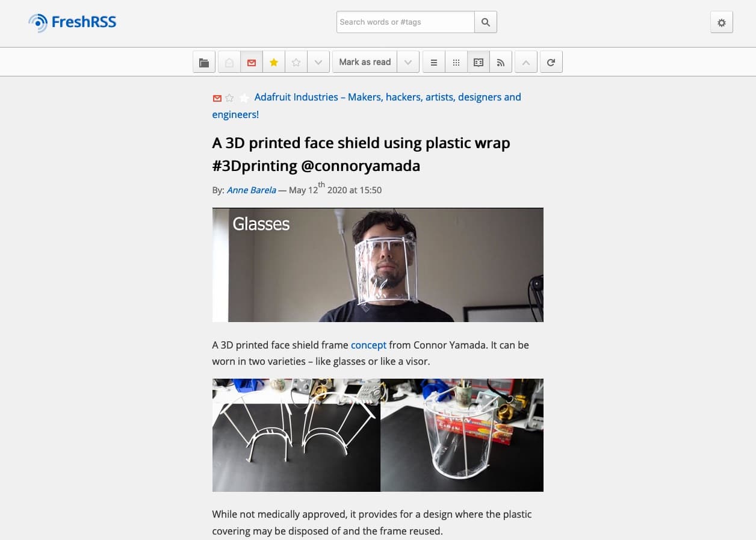Open the Adafruit Industries feed link

(387, 98)
